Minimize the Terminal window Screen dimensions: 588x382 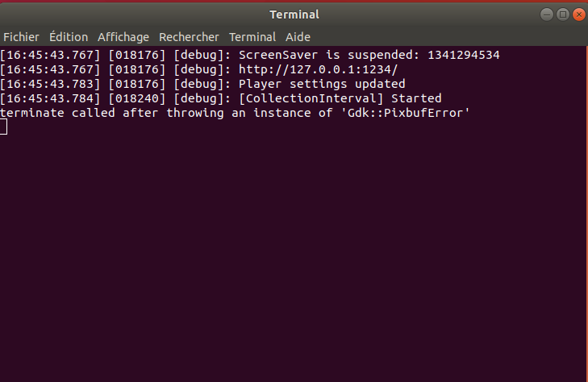tap(547, 15)
